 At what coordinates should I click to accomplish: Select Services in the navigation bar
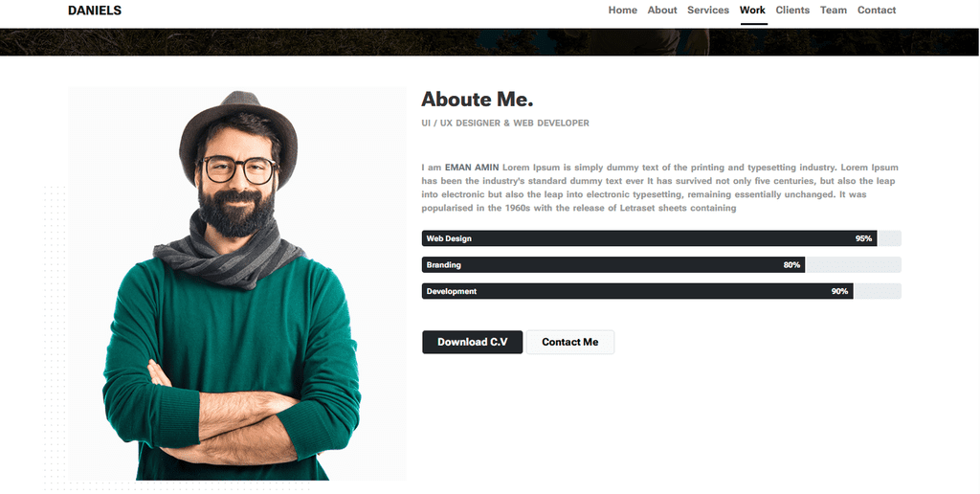click(708, 10)
